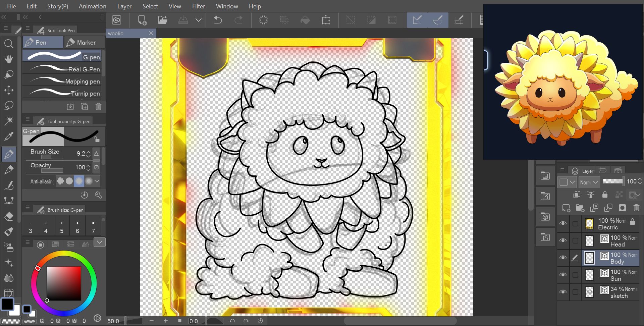The height and width of the screenshot is (326, 644).
Task: Expand the anti-aliasing options arrow
Action: (97, 181)
